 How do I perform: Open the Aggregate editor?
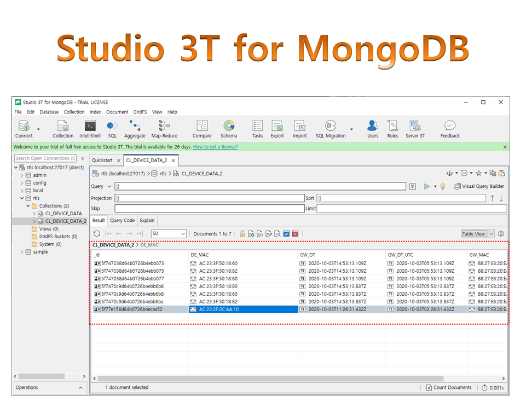[134, 125]
